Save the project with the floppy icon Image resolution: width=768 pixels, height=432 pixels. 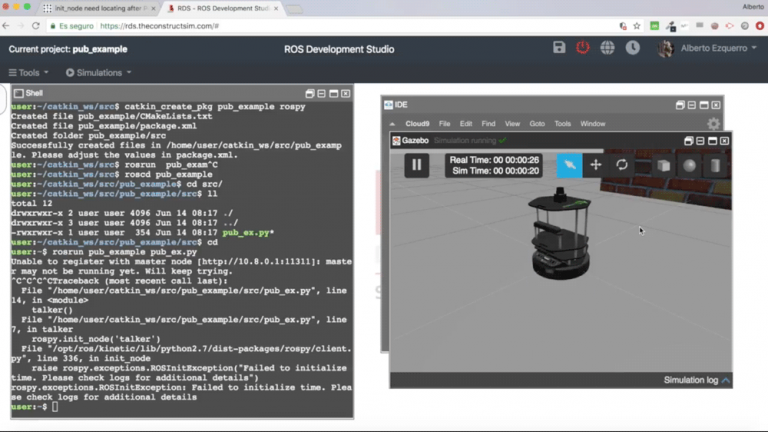[559, 48]
